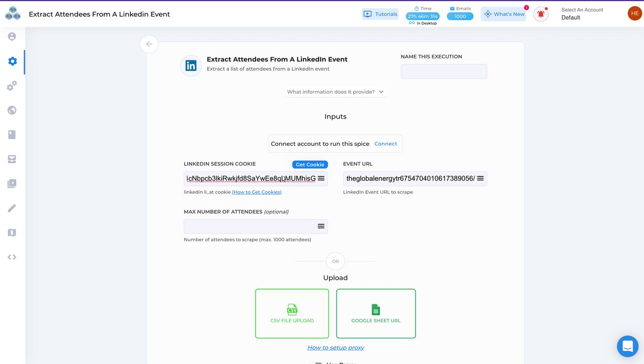Screen dimensions: 644x364
Task: Select the pencil edit icon in sidebar
Action: [x=12, y=208]
